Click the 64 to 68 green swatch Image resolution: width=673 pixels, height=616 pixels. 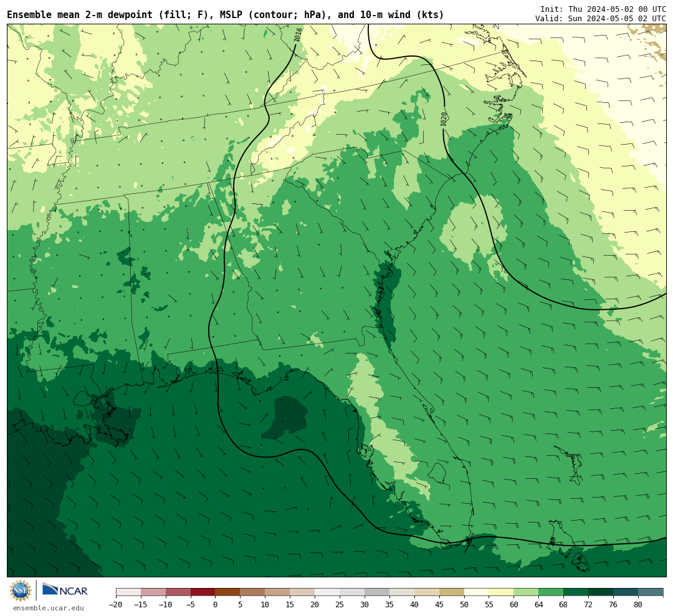(551, 592)
